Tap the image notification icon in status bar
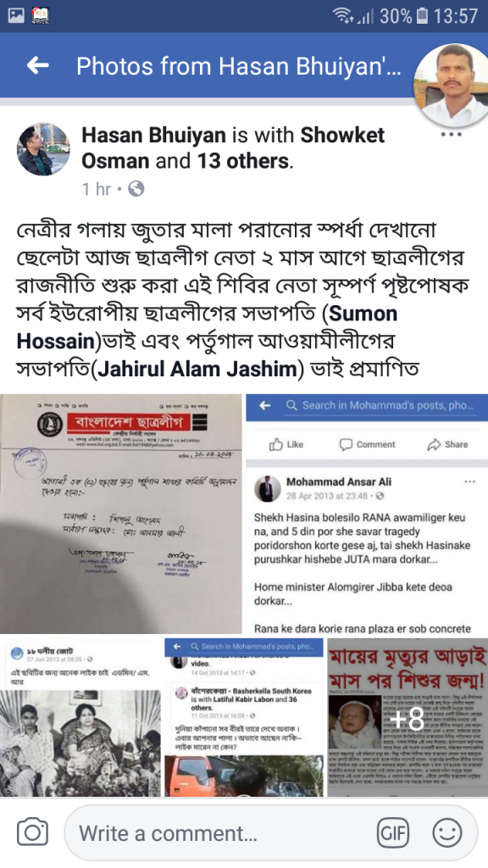Image resolution: width=488 pixels, height=868 pixels. pos(16,15)
